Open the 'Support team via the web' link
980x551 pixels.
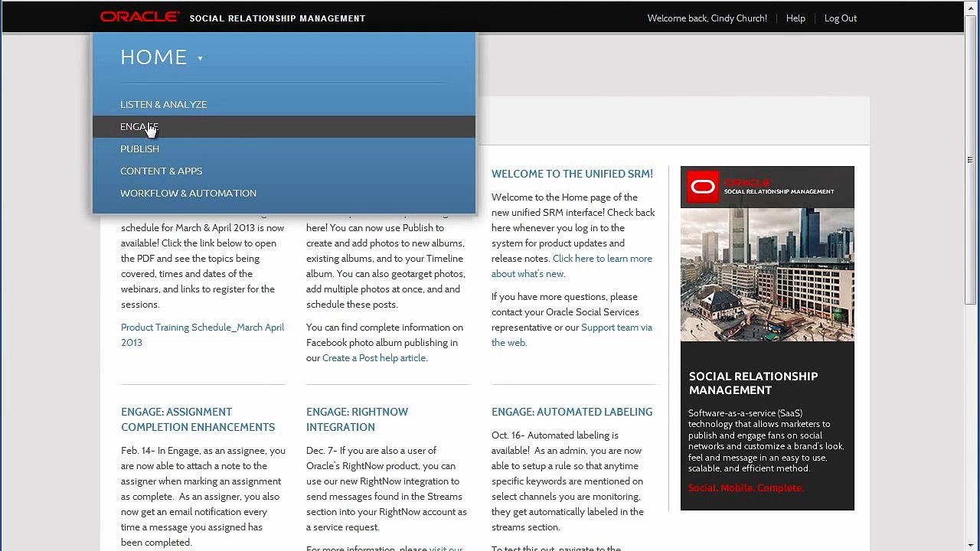[x=572, y=334]
